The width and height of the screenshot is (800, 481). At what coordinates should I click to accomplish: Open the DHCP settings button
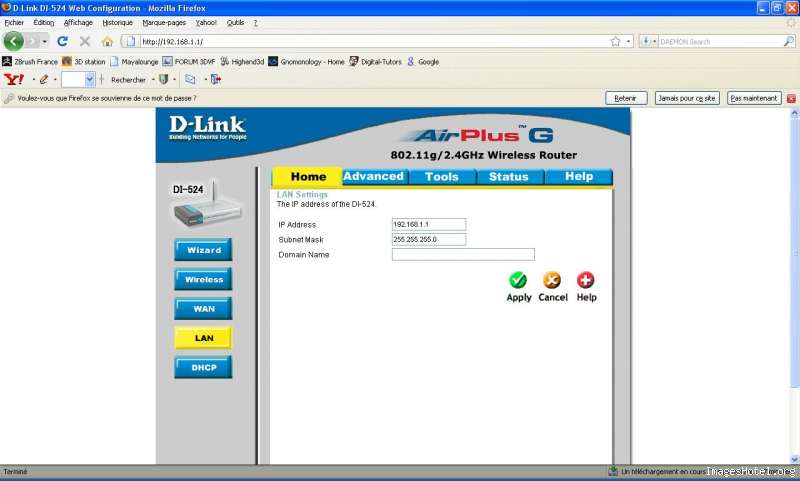click(203, 367)
